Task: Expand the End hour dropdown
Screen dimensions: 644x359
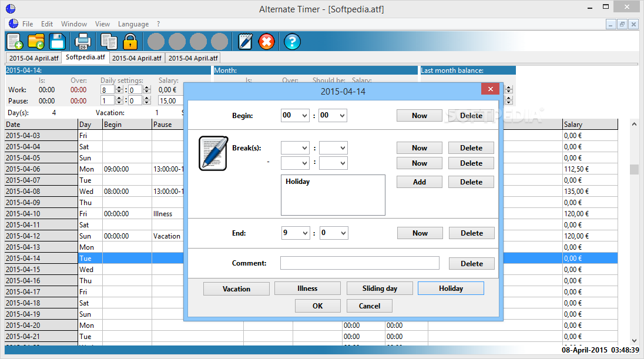Action: [305, 233]
